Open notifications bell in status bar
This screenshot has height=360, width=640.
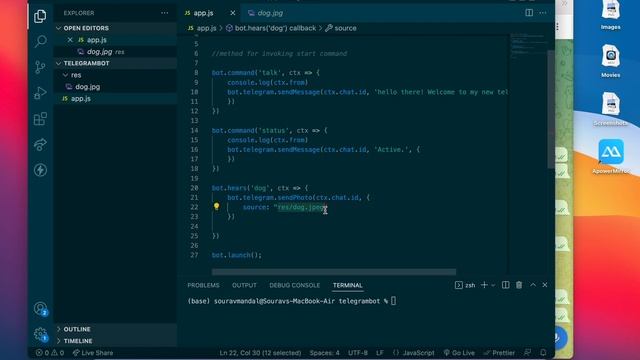tap(543, 352)
